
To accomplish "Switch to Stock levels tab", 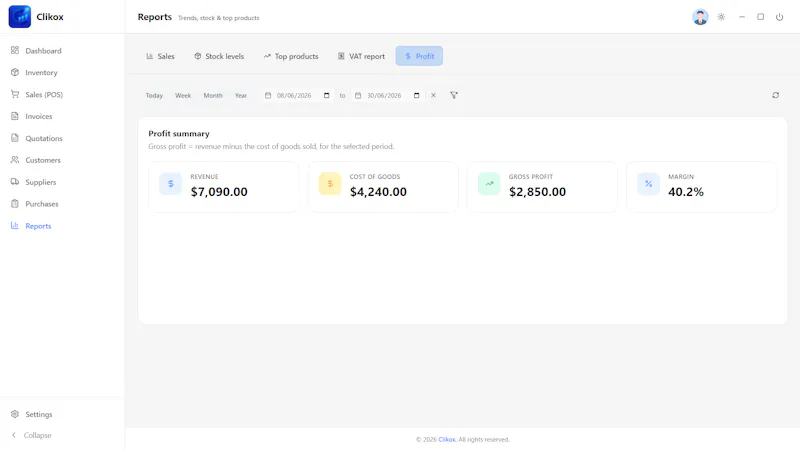I will pyautogui.click(x=219, y=56).
